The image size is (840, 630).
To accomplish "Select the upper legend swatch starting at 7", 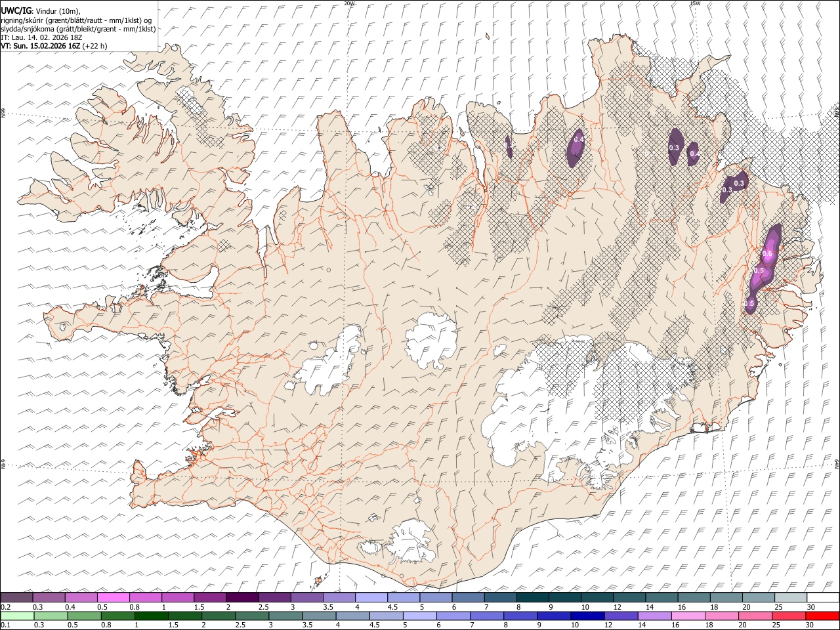I will 501,597.
